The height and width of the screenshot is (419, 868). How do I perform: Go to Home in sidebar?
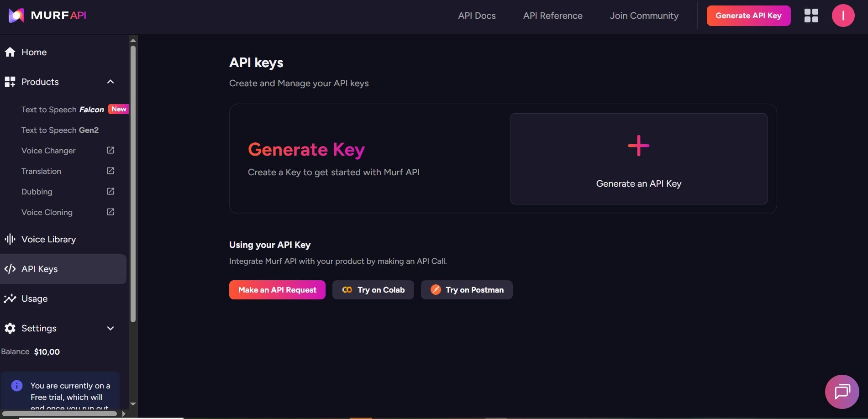coord(34,52)
